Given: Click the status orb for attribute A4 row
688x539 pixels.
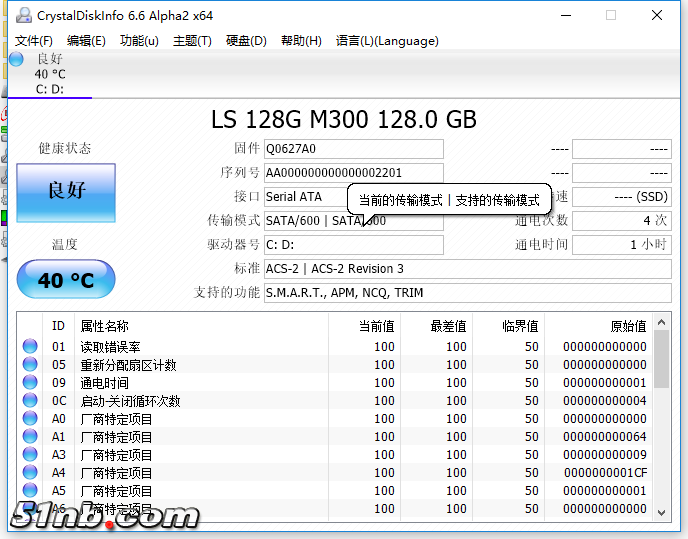Looking at the screenshot, I should (x=30, y=473).
